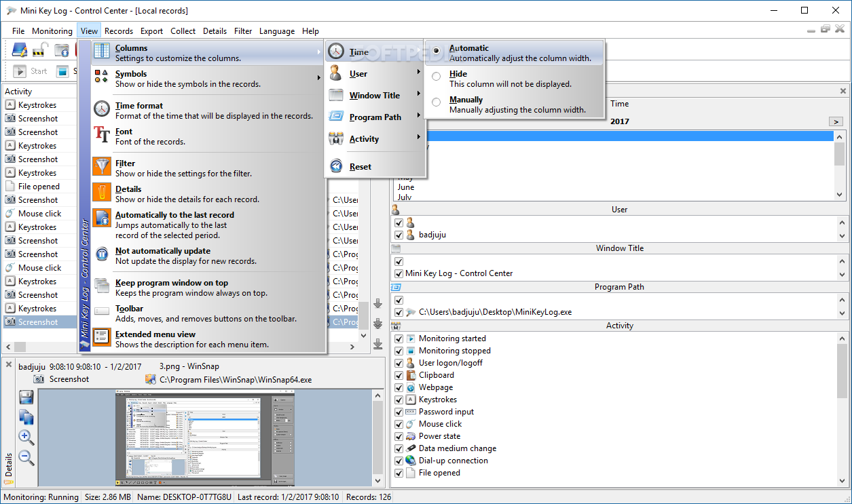Click Monitoring: Running in the status bar
The width and height of the screenshot is (852, 504).
pos(41,497)
